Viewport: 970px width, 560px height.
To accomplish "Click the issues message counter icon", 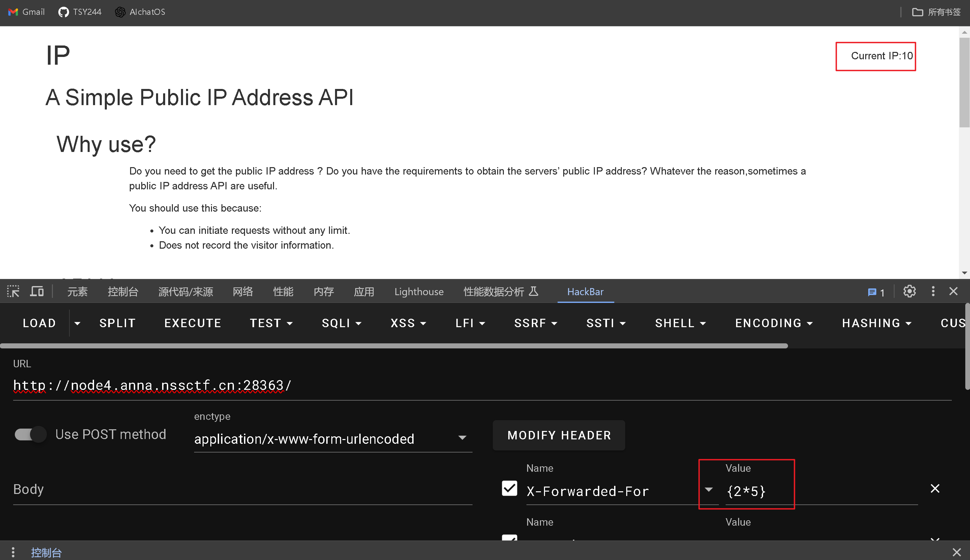I will pos(876,292).
